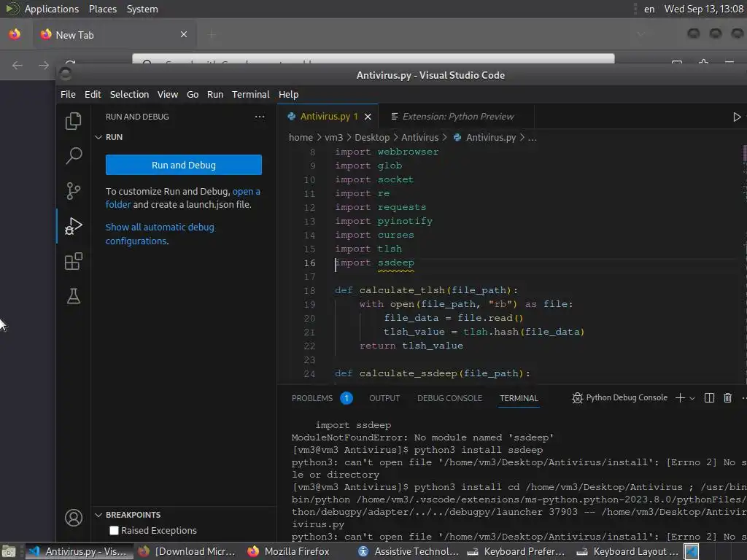Switch to the PROBLEMS panel tab

pyautogui.click(x=312, y=398)
